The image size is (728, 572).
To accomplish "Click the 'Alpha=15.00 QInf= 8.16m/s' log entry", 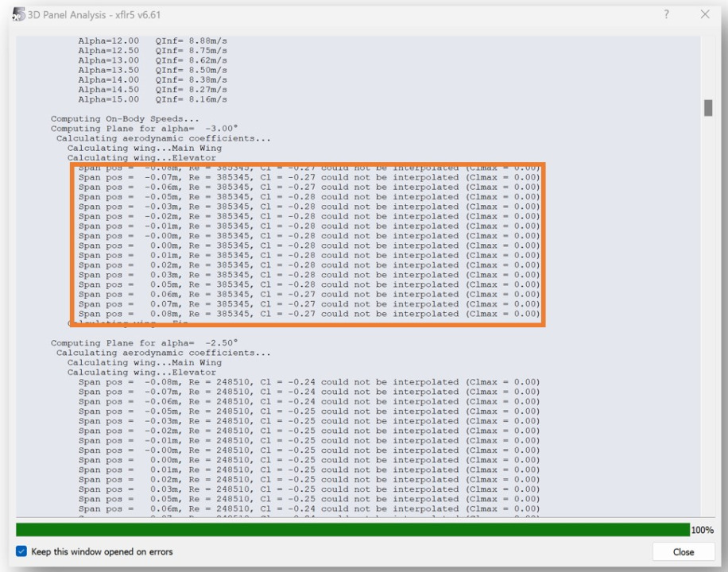I will coord(153,99).
